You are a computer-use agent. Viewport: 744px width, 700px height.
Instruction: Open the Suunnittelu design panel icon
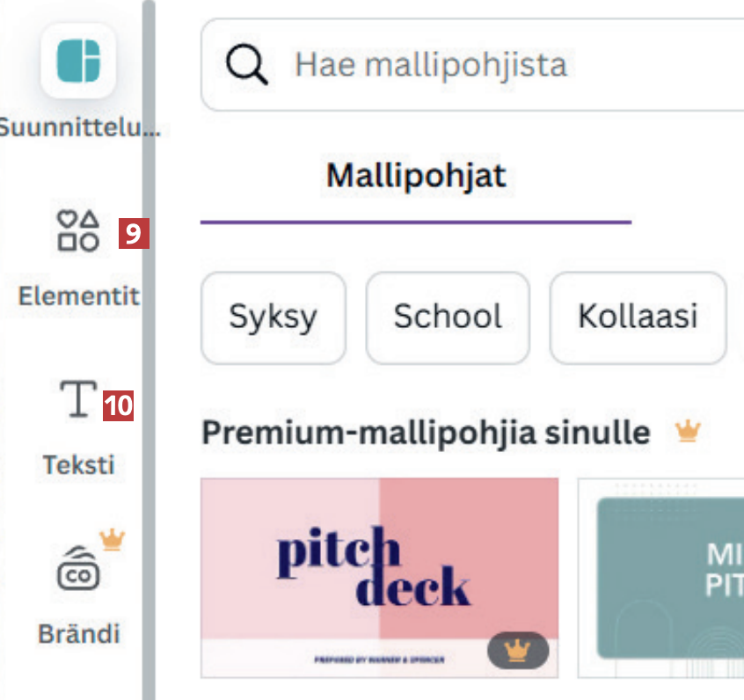pos(78,61)
